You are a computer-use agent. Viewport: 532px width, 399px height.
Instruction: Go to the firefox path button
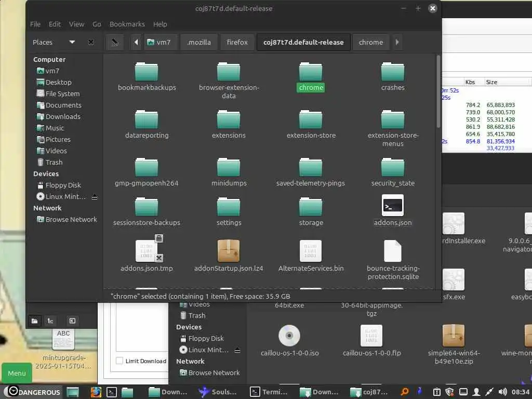pyautogui.click(x=237, y=42)
